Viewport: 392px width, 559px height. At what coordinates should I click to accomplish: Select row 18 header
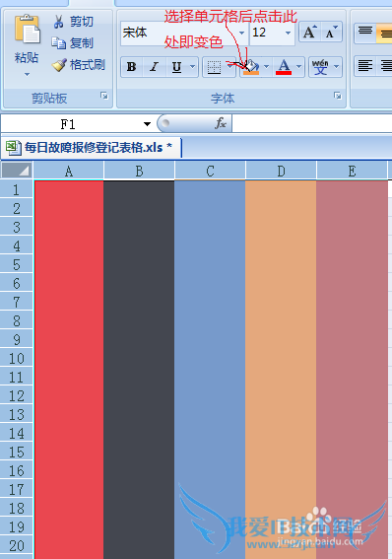[x=17, y=508]
